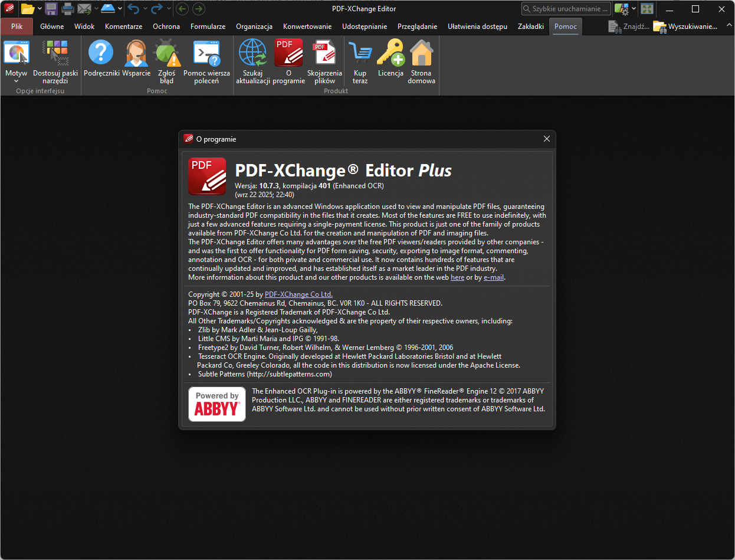
Task: Click the green forward navigation arrow
Action: click(x=199, y=8)
